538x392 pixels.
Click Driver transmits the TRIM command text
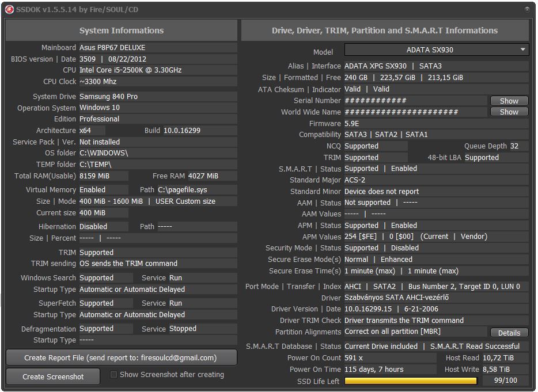(404, 320)
